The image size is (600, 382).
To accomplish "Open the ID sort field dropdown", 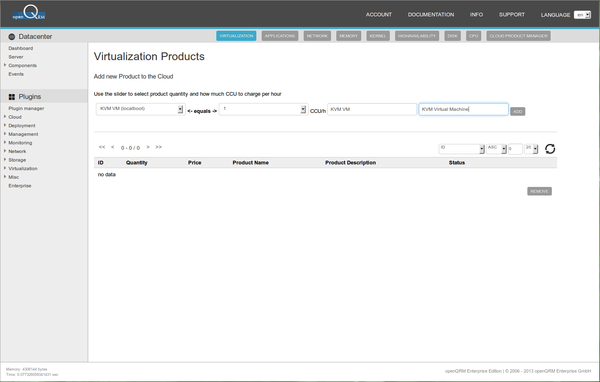I will click(461, 149).
